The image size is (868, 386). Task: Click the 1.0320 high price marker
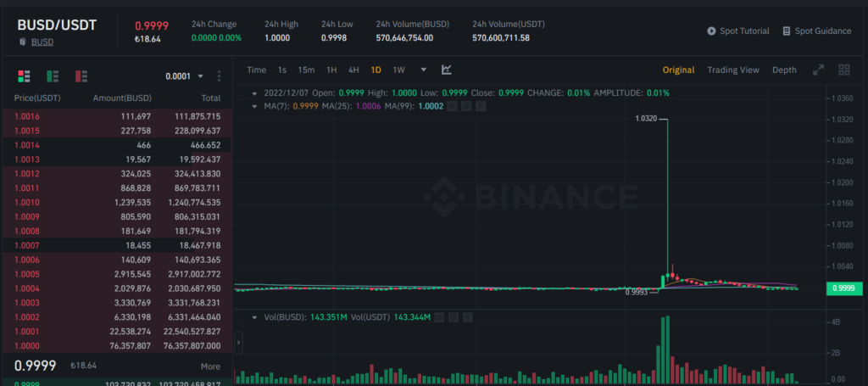(647, 119)
